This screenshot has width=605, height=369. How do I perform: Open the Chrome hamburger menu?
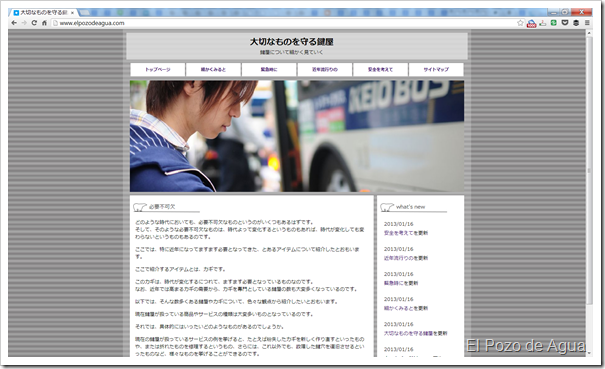(x=587, y=23)
